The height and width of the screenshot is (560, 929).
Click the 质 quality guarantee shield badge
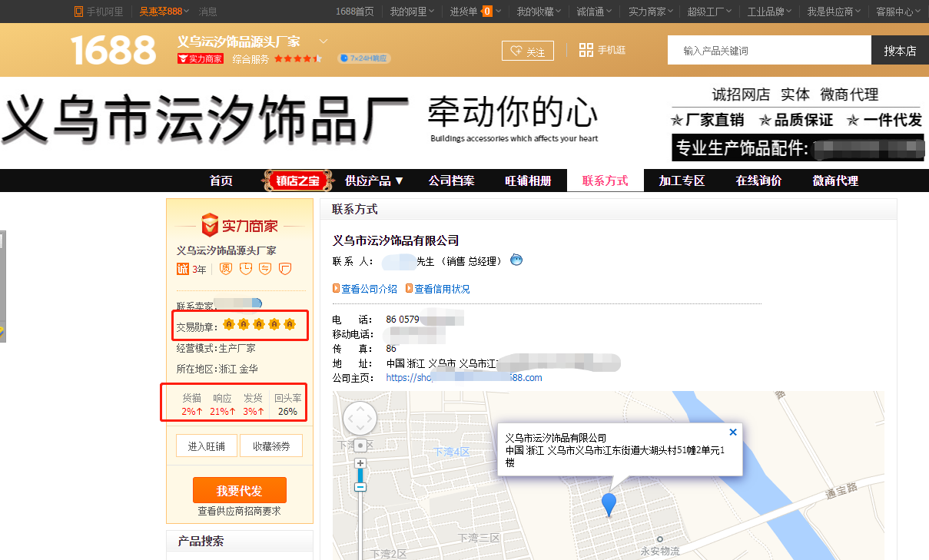click(x=226, y=269)
